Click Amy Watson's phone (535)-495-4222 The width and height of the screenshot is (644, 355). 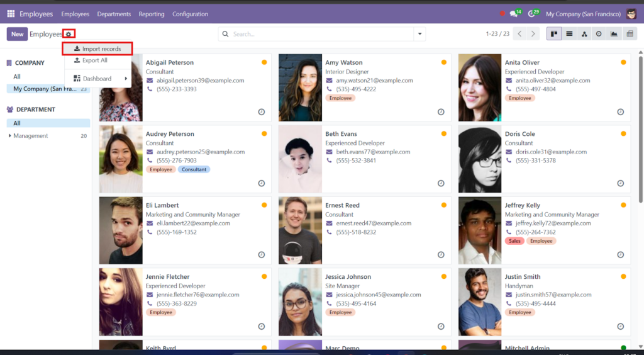(356, 89)
